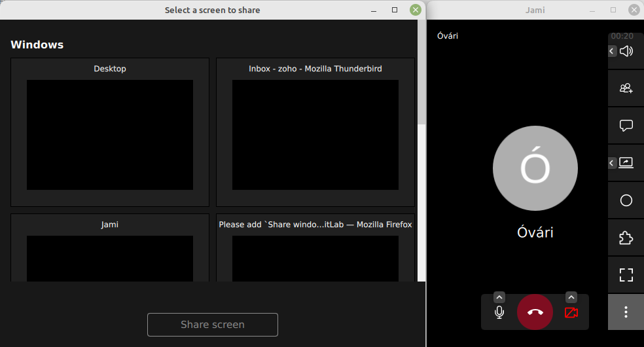Click the call duration 00:20 text

click(622, 36)
